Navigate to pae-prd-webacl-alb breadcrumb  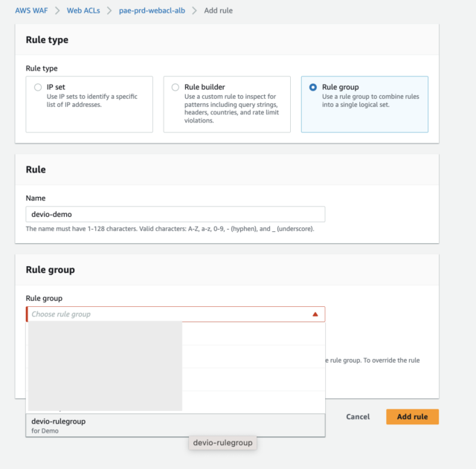(152, 10)
